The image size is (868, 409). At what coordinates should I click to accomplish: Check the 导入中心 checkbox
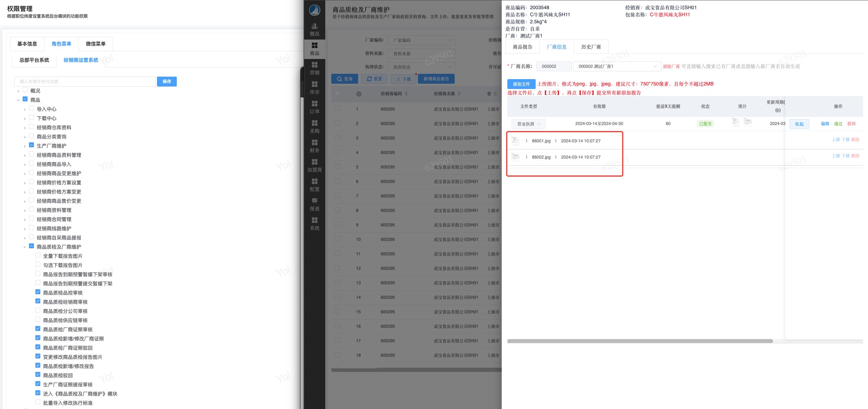coord(31,108)
